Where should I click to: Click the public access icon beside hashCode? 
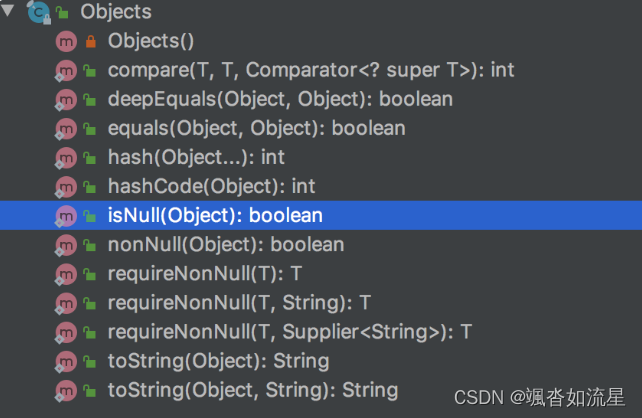(x=90, y=187)
